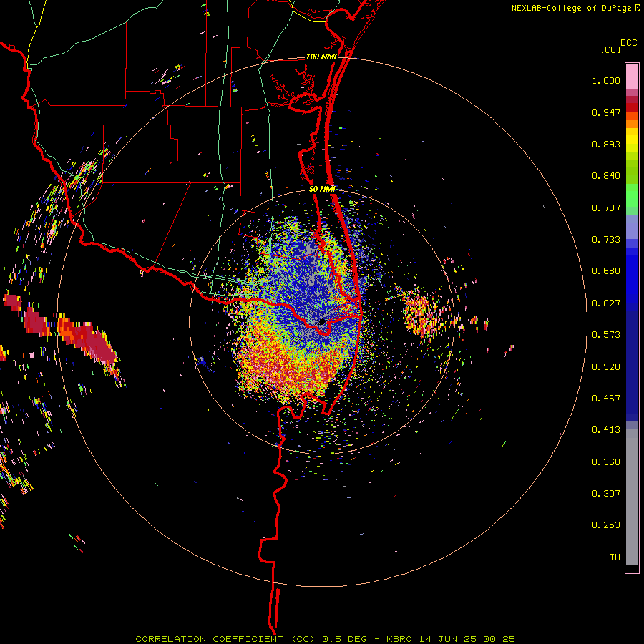Click the 50 NMI range ring label

click(322, 189)
